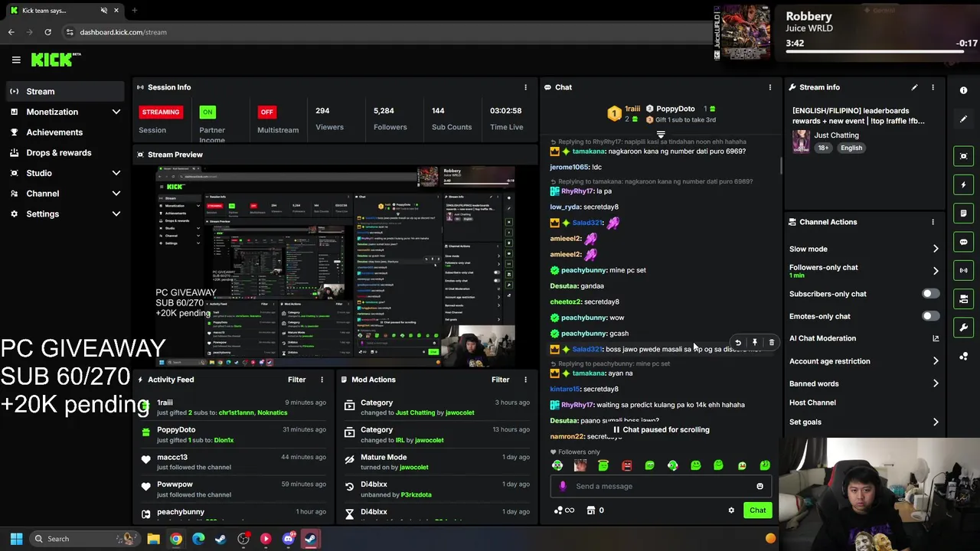
Task: Click the info icon in right rail
Action: [x=964, y=90]
